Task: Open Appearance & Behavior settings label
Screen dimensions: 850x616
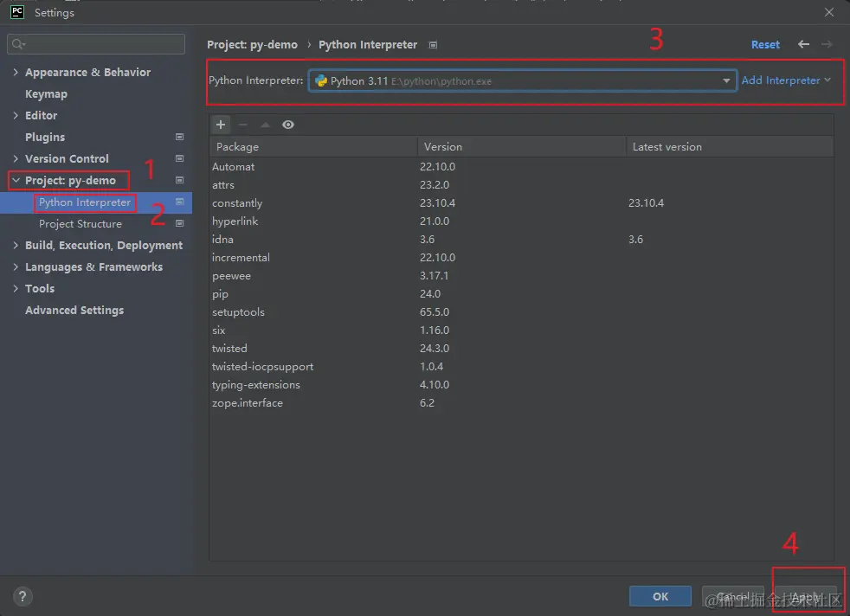Action: click(x=87, y=72)
